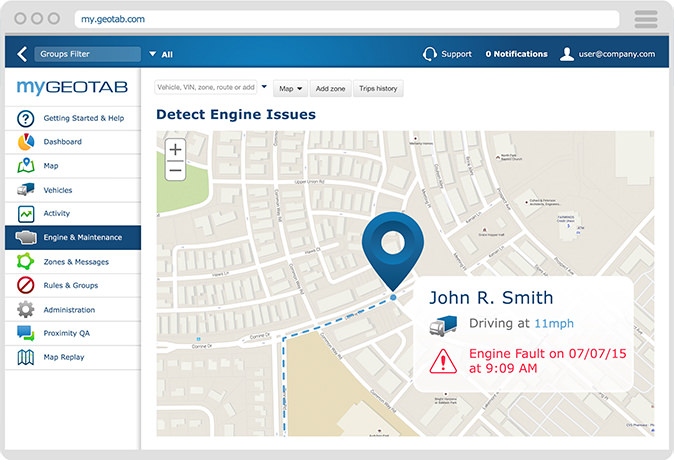Zoom in with the map plus button
The height and width of the screenshot is (460, 674).
[x=175, y=150]
